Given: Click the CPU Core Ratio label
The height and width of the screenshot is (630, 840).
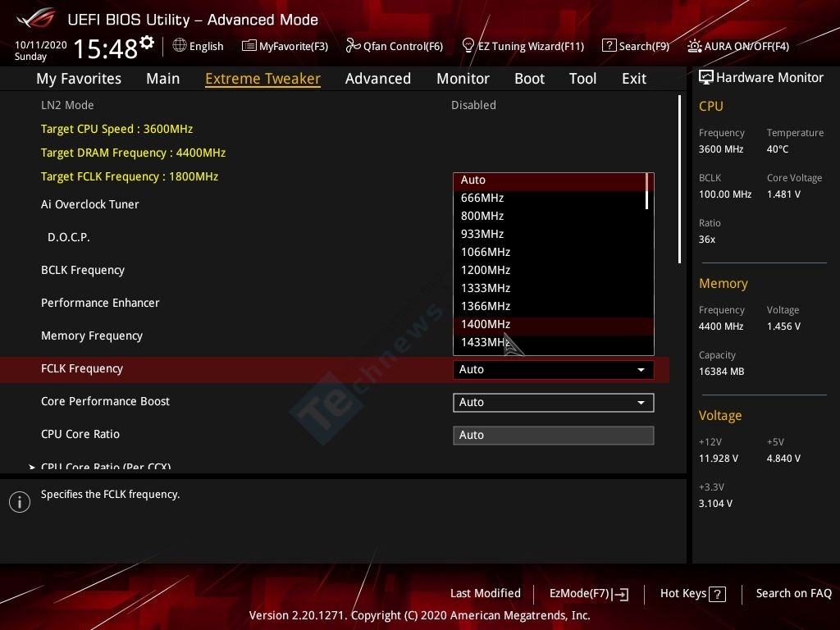Looking at the screenshot, I should tap(80, 435).
